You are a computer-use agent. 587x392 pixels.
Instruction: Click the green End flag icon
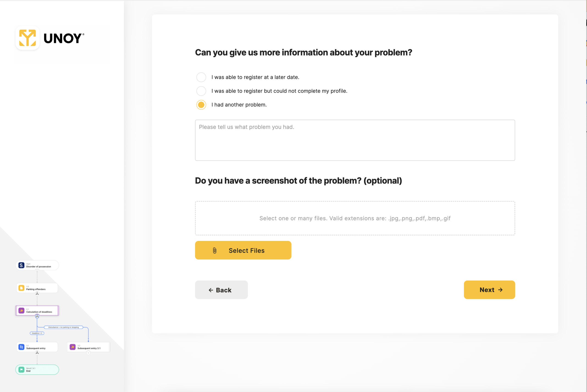pos(22,370)
